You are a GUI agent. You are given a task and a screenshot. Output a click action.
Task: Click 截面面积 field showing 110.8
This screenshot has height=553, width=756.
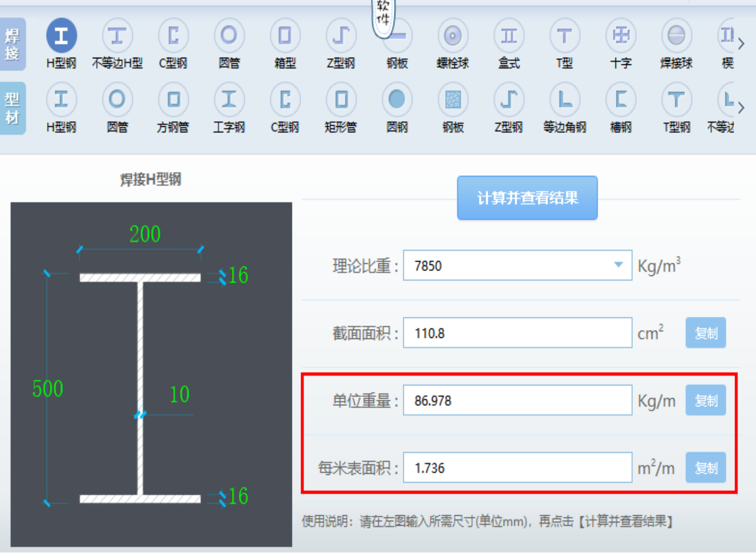point(517,333)
